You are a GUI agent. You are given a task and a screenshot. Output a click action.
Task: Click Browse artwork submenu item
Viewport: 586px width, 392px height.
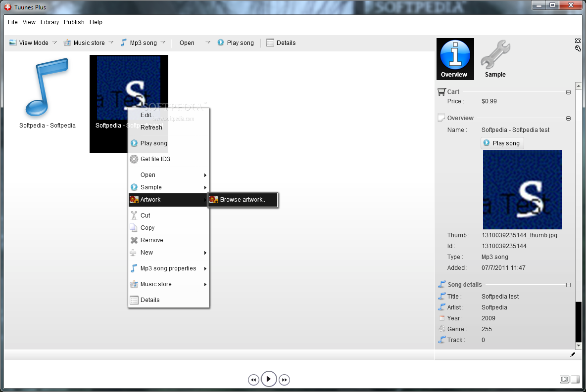click(243, 200)
